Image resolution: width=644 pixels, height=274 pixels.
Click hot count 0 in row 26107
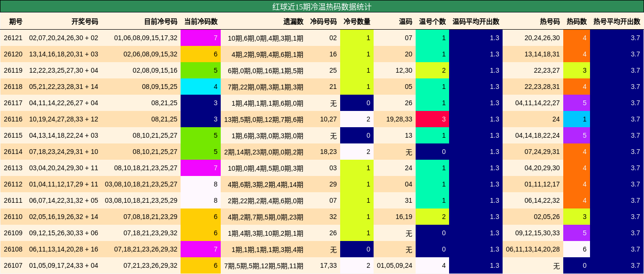[577, 265]
